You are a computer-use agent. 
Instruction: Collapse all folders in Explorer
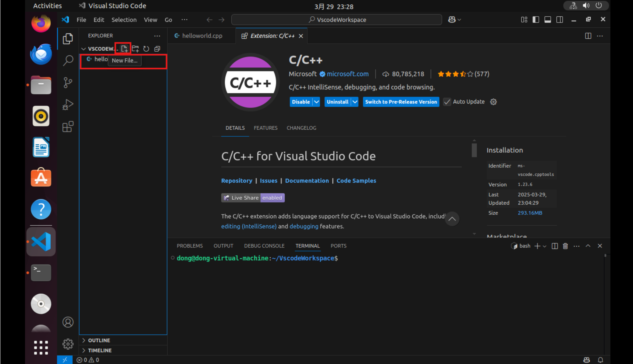point(157,49)
